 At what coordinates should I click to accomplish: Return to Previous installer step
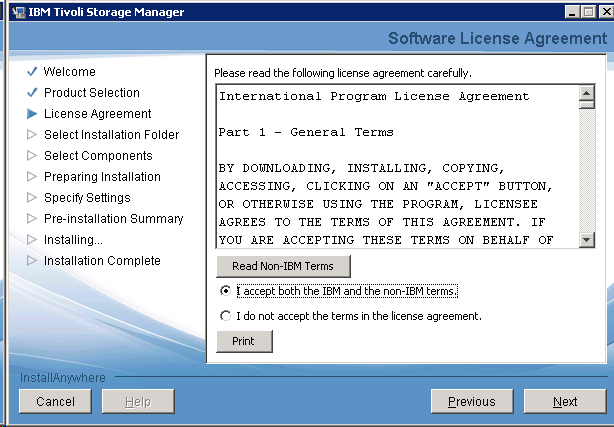472,401
